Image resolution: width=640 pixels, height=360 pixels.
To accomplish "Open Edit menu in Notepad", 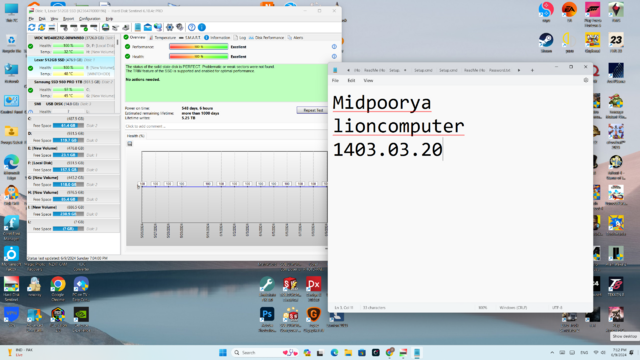I will (x=351, y=80).
